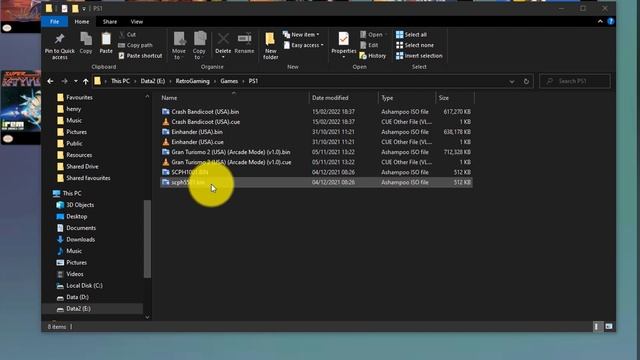Sort by Date modified column

point(330,98)
